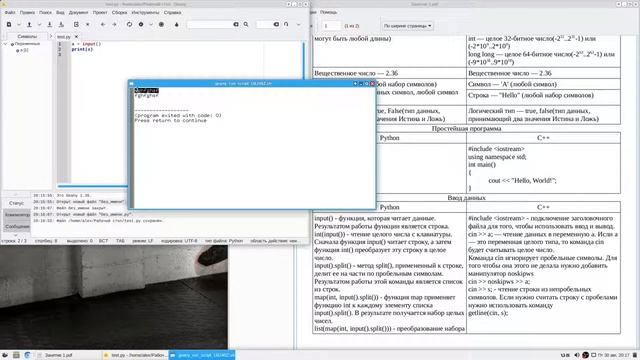Screen dimensions: 640x360
Task: Open the Помощь menu in PDF viewer
Action: click(328, 12)
